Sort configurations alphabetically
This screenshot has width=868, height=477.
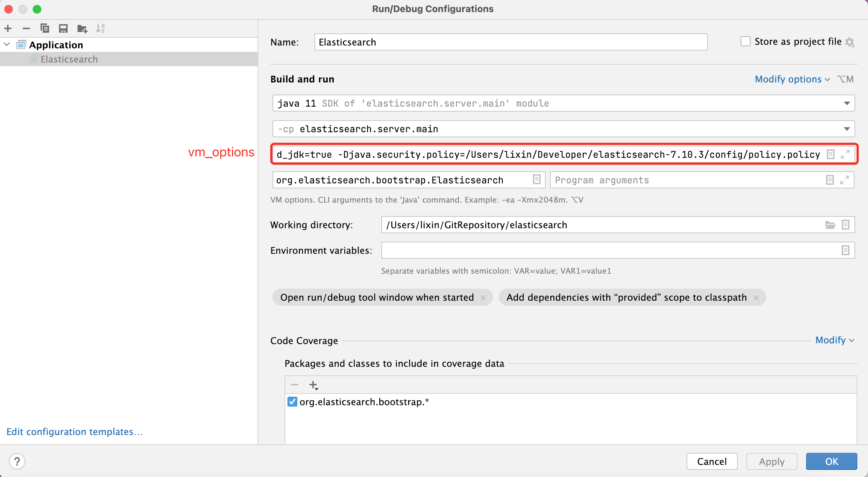pos(101,28)
